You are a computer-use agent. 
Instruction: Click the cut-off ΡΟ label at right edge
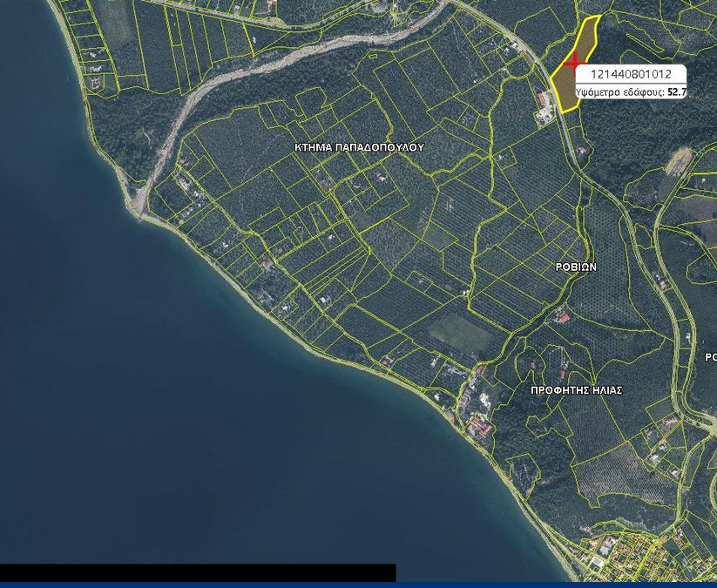pos(710,357)
